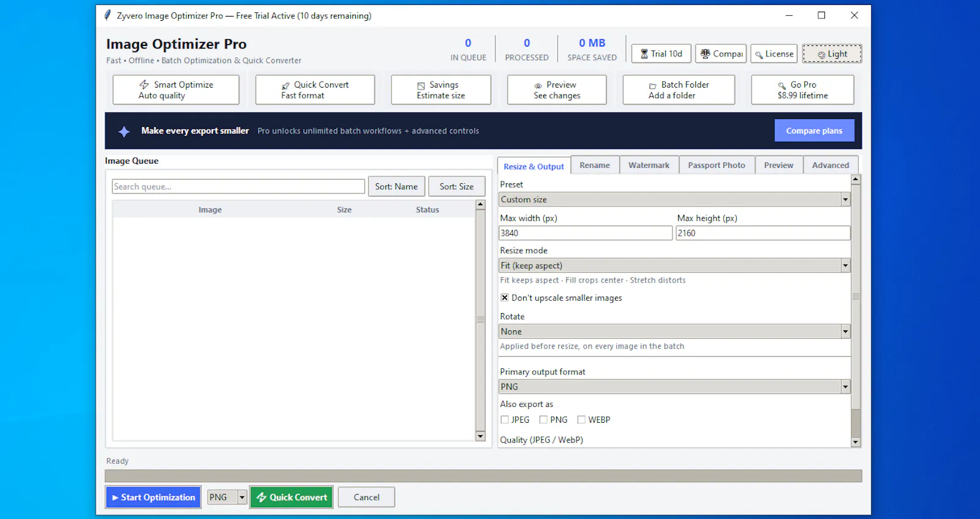The height and width of the screenshot is (519, 980).
Task: Click the Compare plans button
Action: click(x=814, y=131)
